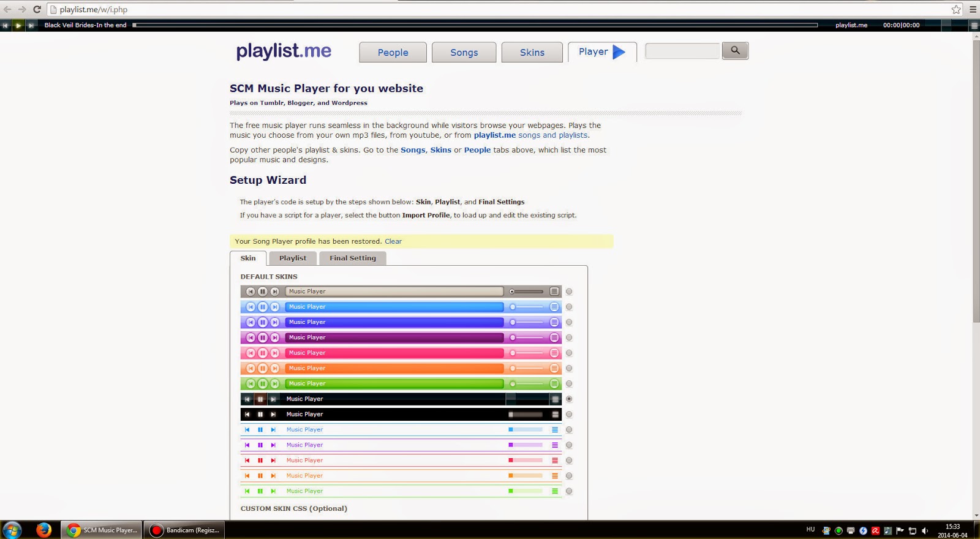Open the volume icon in system tray
This screenshot has width=980, height=539.
pyautogui.click(x=925, y=531)
